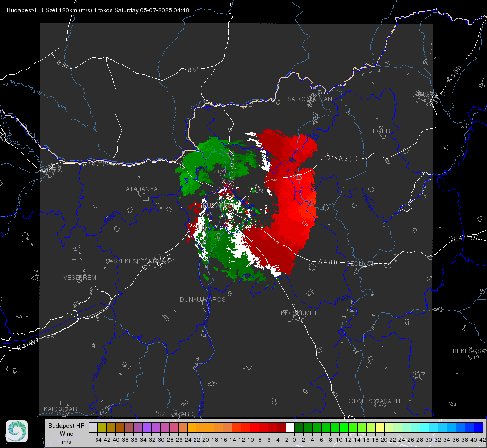
Task: Click the BÉKÉSCSABA city label
Action: (470, 351)
